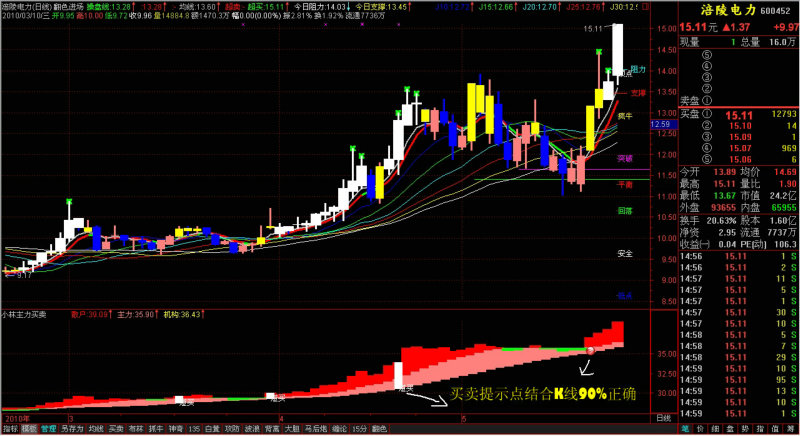Click the 15.11 high price marker on chart

click(x=593, y=29)
